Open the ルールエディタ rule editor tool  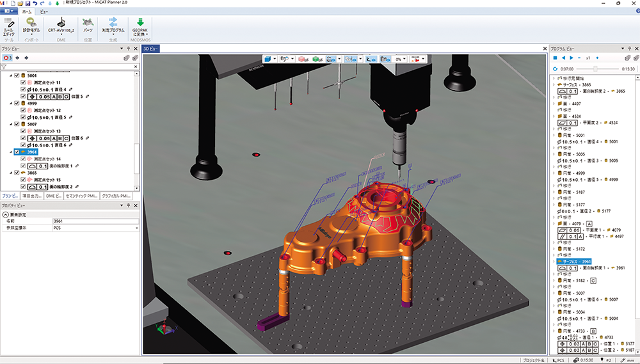coord(10,26)
